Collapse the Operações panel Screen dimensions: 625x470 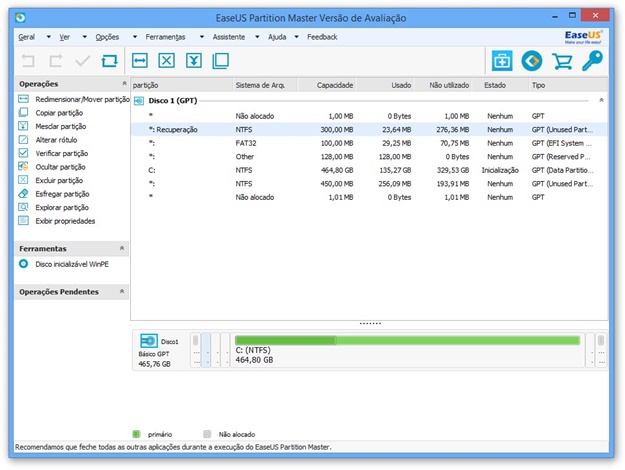pyautogui.click(x=124, y=83)
